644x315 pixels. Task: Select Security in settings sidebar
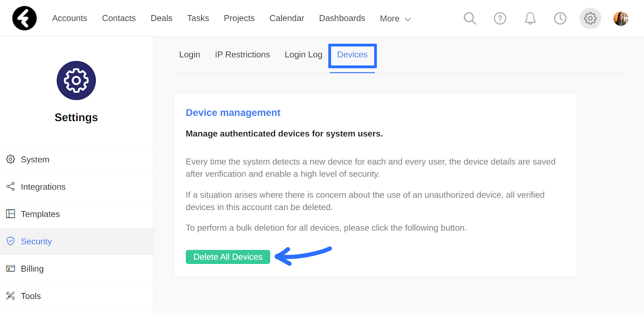pos(76,241)
